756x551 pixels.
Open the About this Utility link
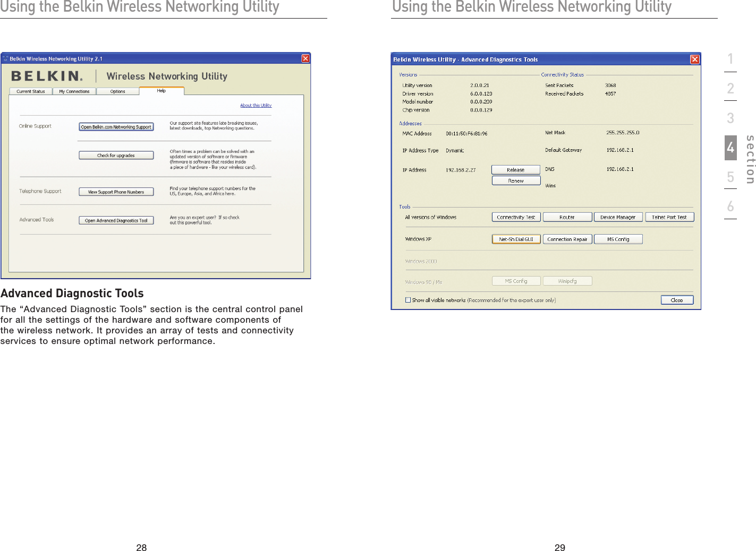click(256, 105)
